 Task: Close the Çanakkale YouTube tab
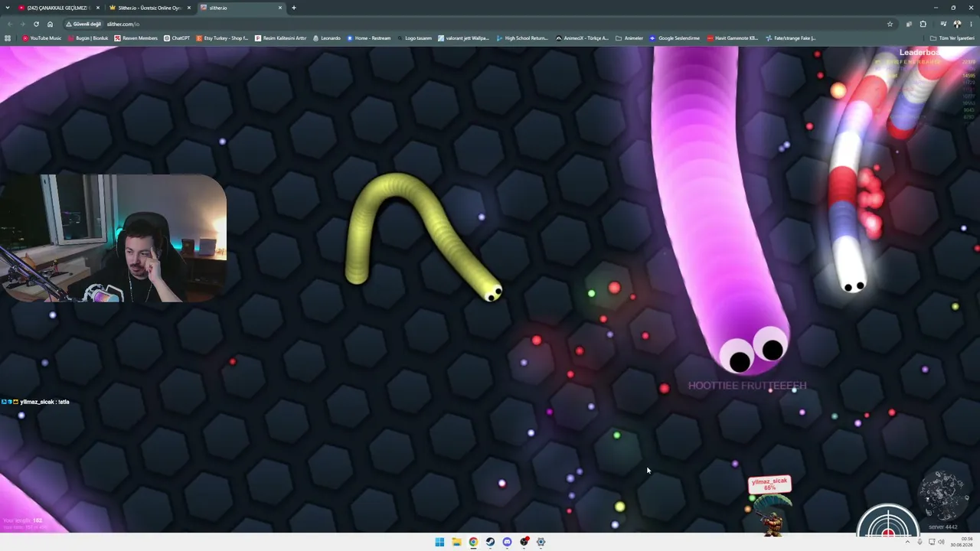(x=97, y=8)
